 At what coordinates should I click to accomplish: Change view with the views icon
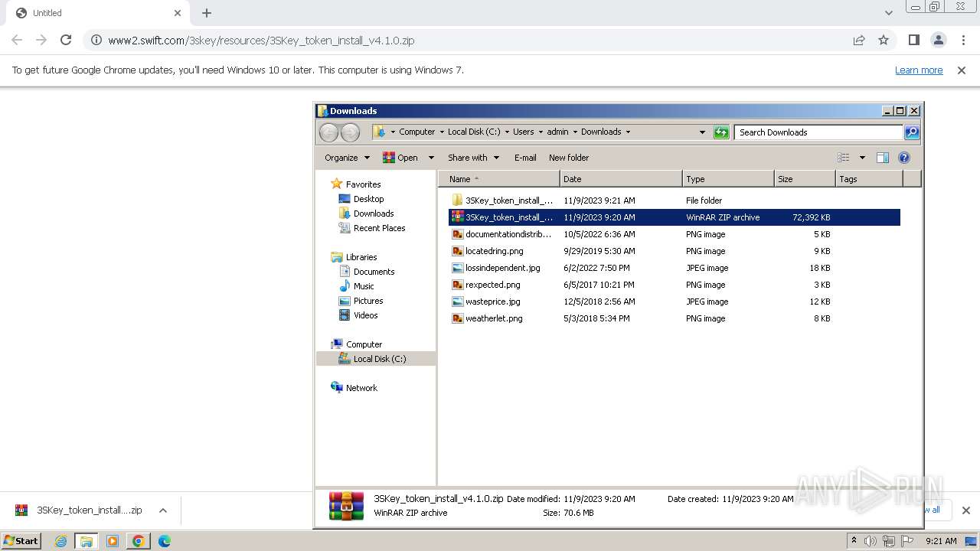pos(844,158)
